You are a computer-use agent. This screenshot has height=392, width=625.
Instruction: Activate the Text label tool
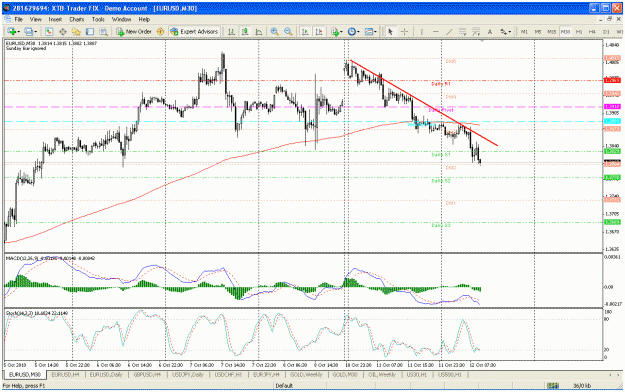coord(490,32)
